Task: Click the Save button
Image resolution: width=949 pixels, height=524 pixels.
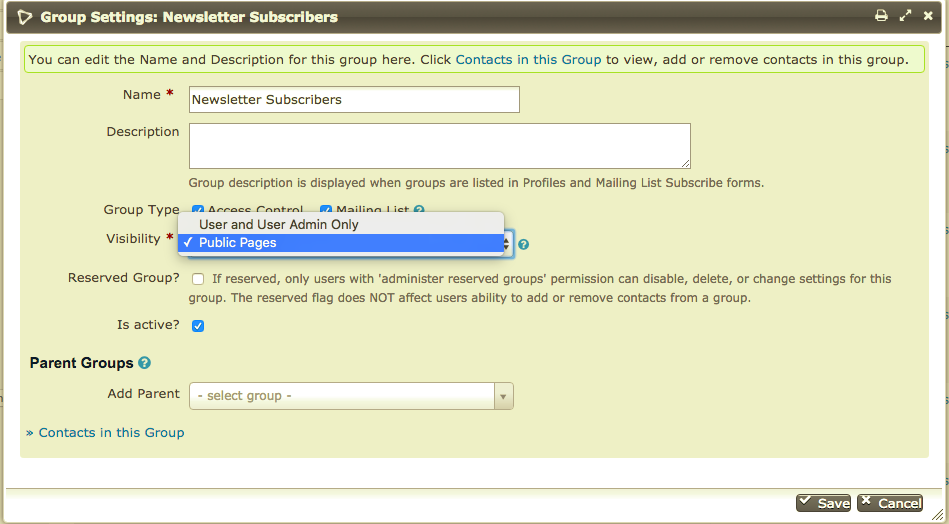Action: point(823,503)
